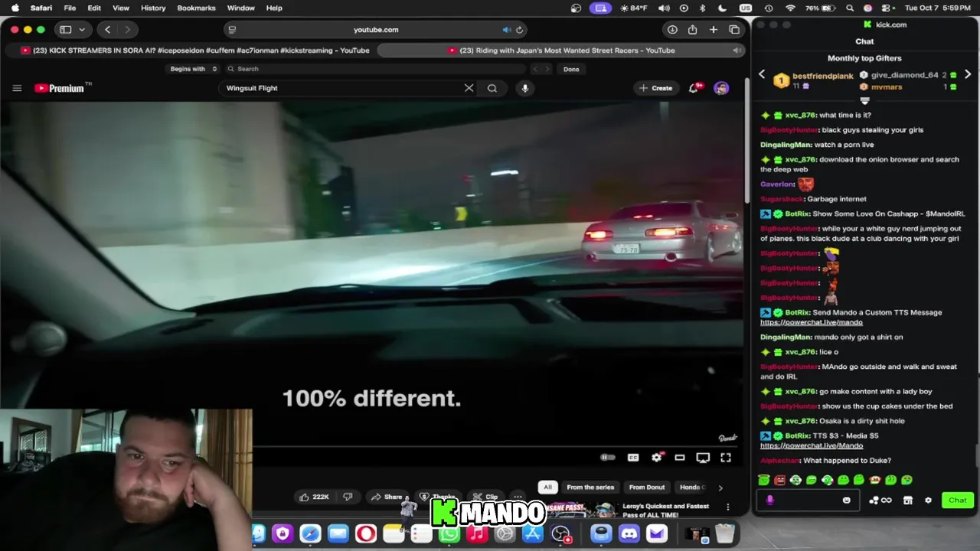Viewport: 980px width, 551px height.
Task: Show previous top gifters in Kick chat
Action: (762, 74)
